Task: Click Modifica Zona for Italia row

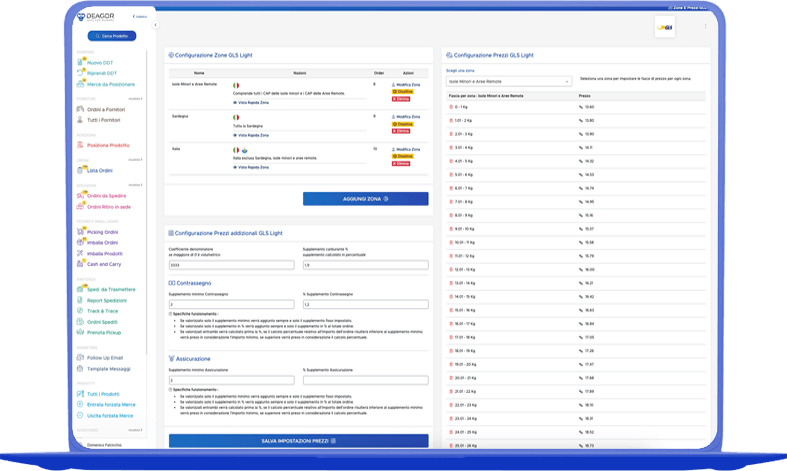Action: point(406,149)
